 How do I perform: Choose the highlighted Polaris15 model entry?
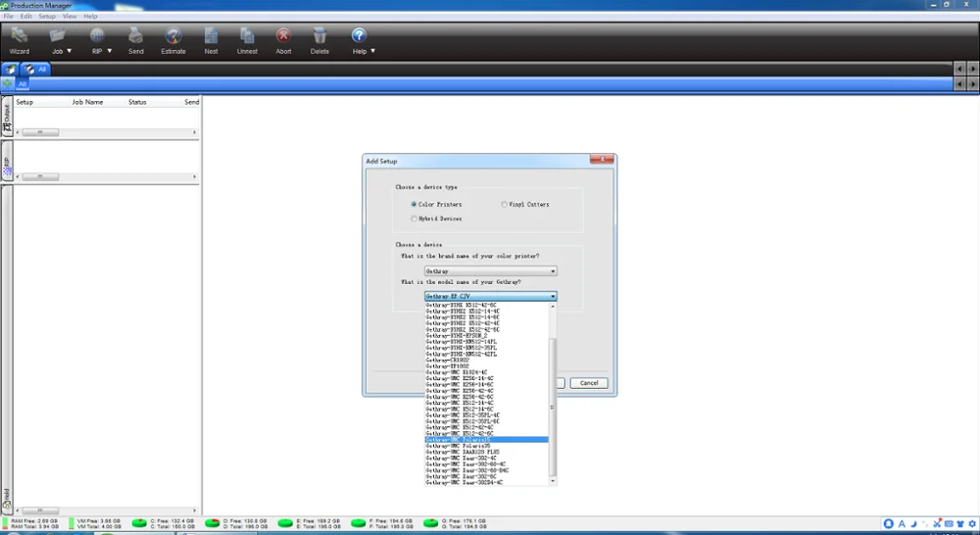(486, 440)
